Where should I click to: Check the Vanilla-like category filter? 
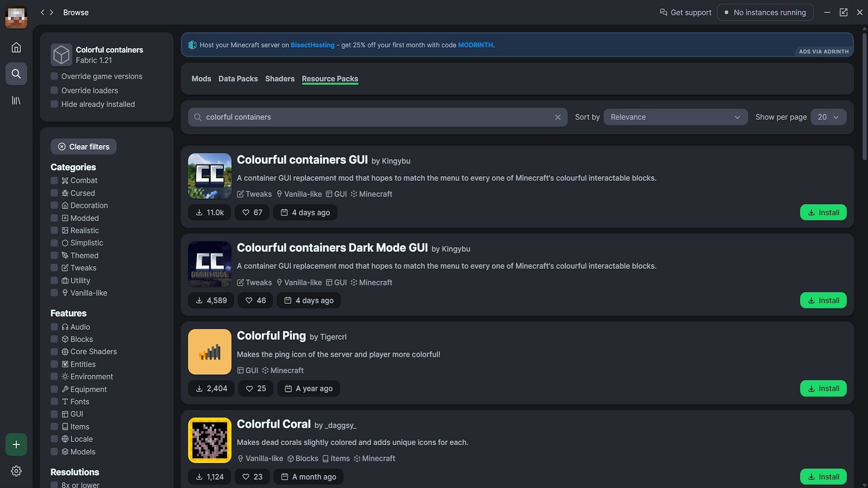pyautogui.click(x=54, y=293)
